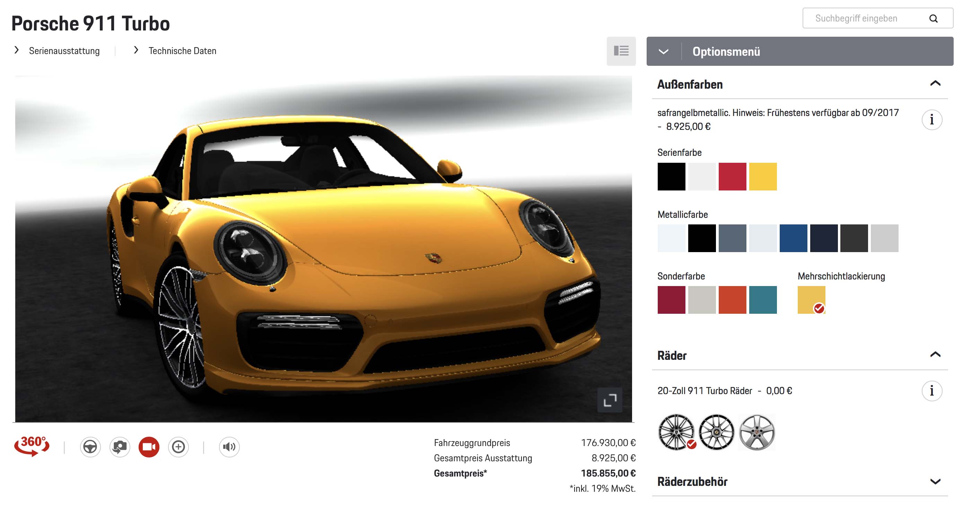
Task: Pick the black Metallicfarbe swatch
Action: tap(702, 238)
